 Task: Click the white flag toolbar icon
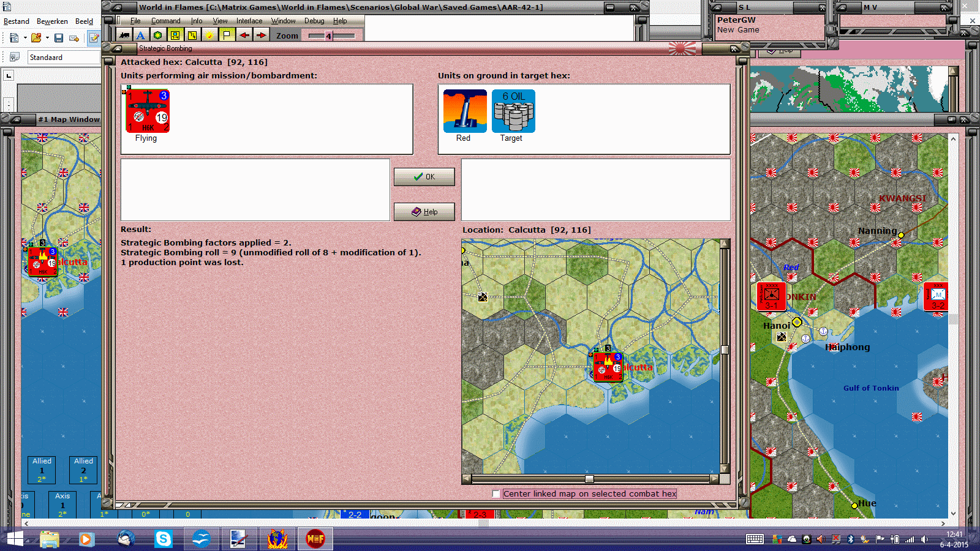[x=227, y=35]
